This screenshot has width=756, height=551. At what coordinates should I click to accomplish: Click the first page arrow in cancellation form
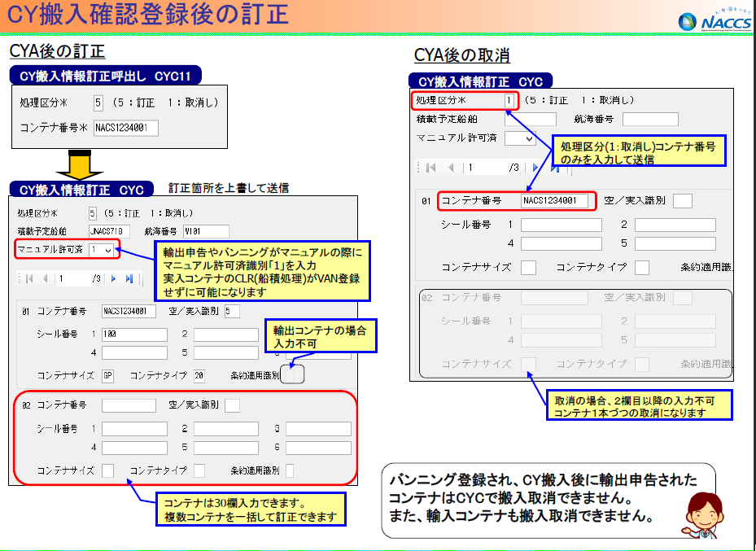tap(431, 168)
